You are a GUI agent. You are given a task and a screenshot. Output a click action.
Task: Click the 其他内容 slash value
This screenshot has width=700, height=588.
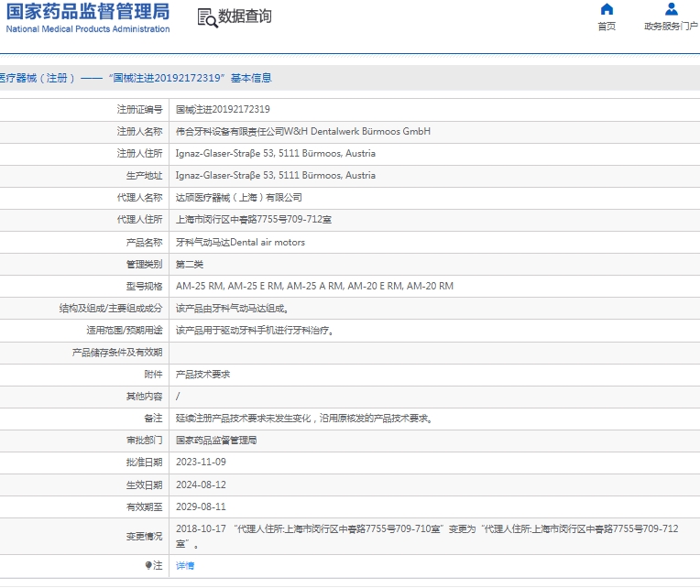coord(178,397)
